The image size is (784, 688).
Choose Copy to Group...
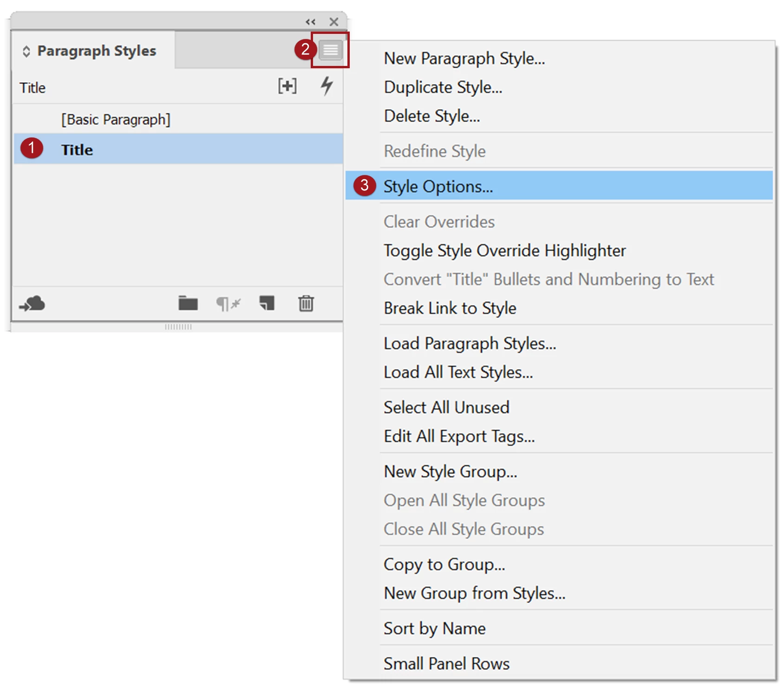click(x=559, y=565)
